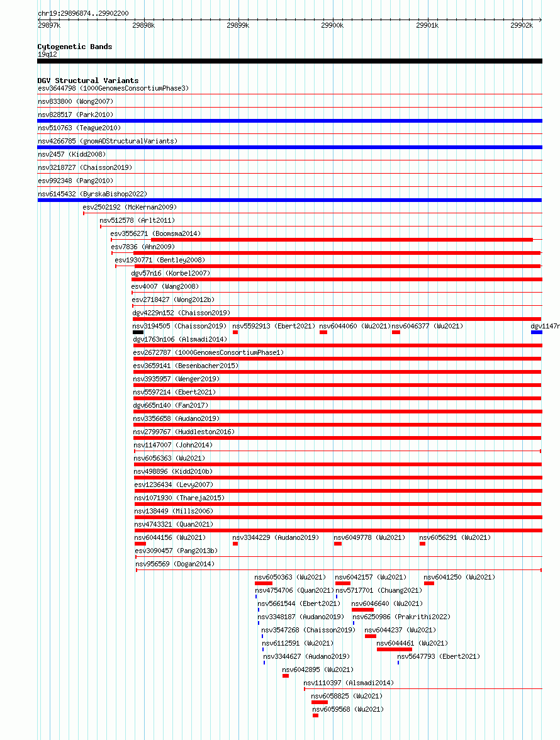Click nsv498896 (Kidd2010b) label
The image size is (560, 740).
click(x=173, y=471)
